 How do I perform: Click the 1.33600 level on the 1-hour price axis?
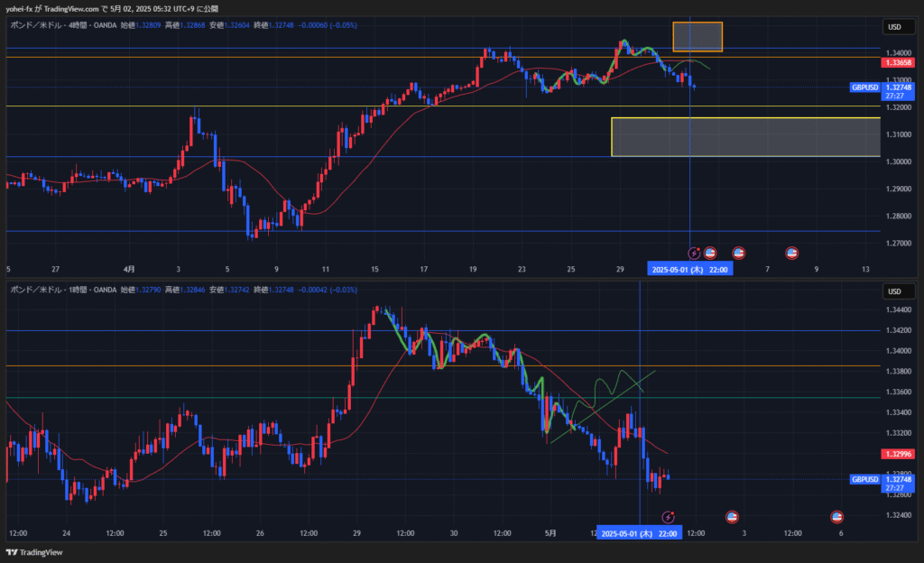point(899,392)
